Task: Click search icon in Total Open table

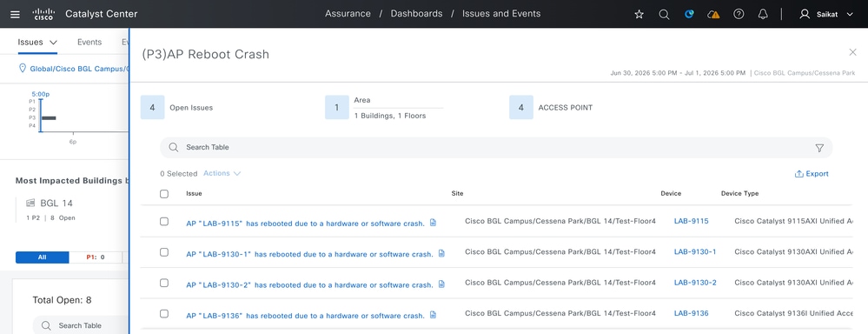Action: point(47,325)
